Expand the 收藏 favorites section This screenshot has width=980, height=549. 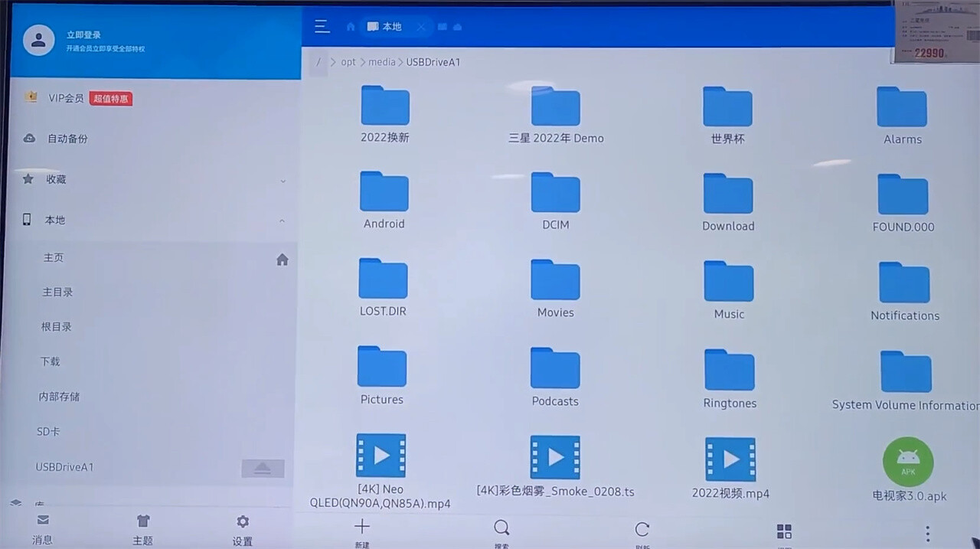(283, 181)
